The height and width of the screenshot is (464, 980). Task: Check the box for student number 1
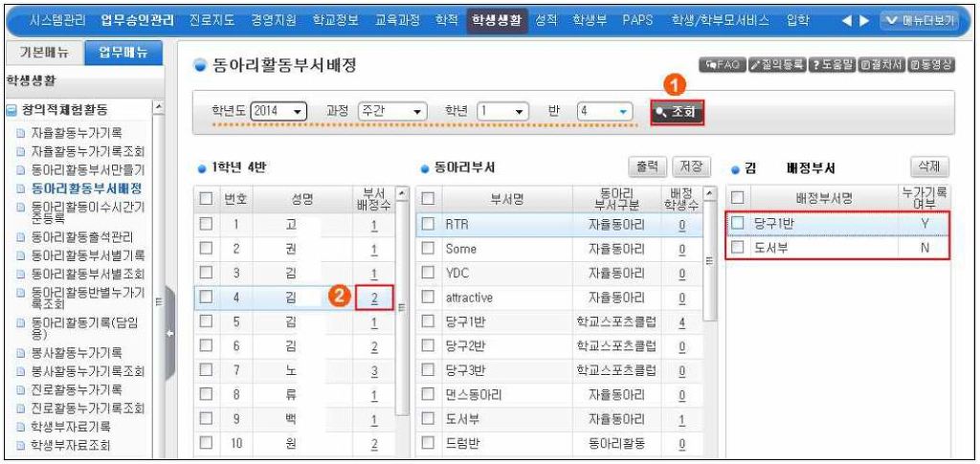pyautogui.click(x=206, y=224)
